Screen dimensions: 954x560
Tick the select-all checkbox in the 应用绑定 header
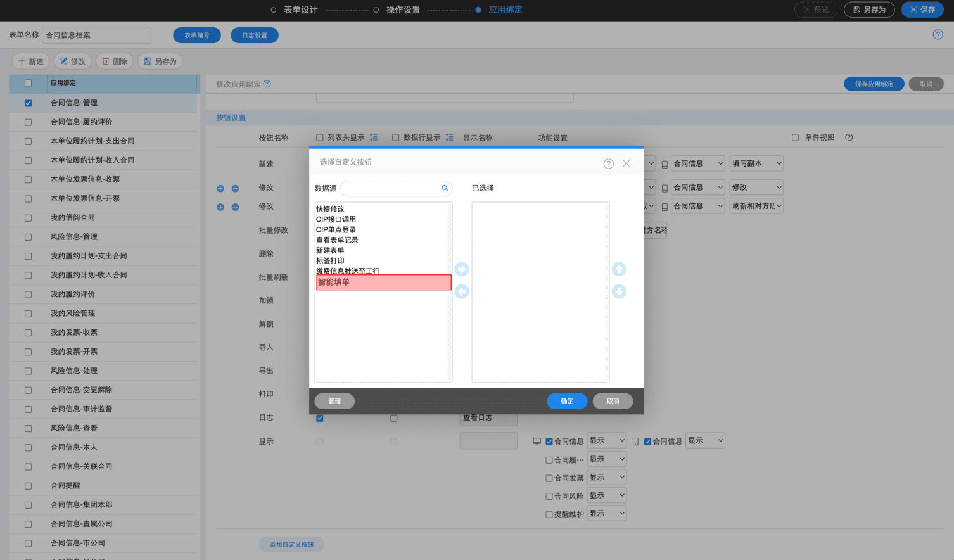pyautogui.click(x=28, y=83)
